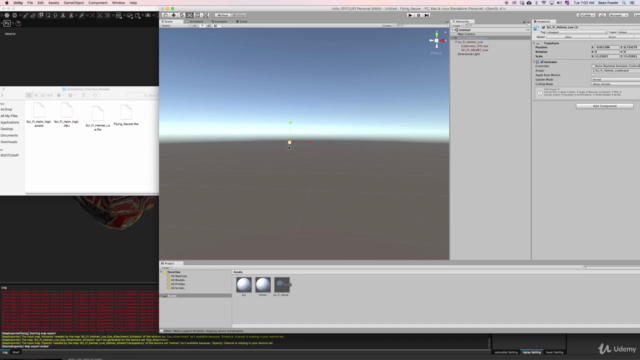Click the Position X input field
The height and width of the screenshot is (360, 640).
(607, 47)
